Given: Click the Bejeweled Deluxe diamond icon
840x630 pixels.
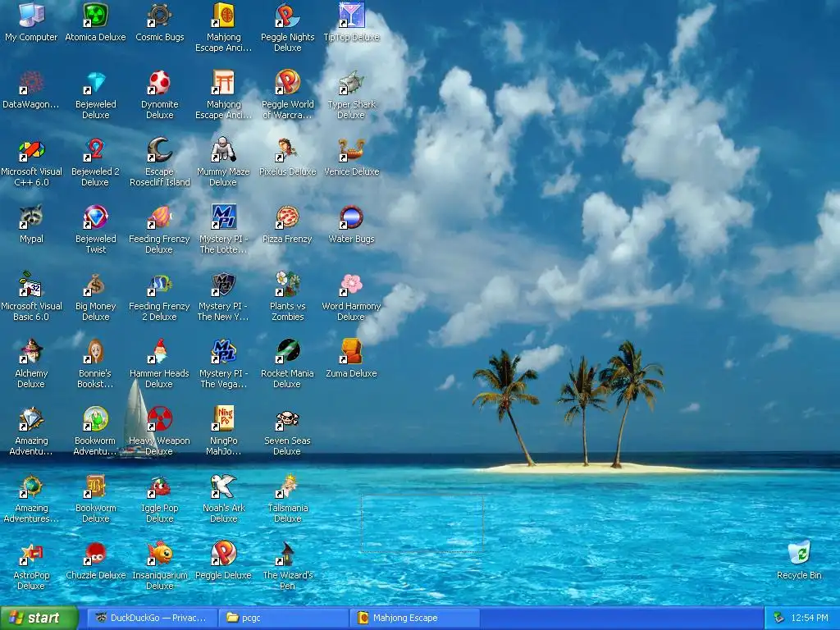Looking at the screenshot, I should click(x=95, y=83).
